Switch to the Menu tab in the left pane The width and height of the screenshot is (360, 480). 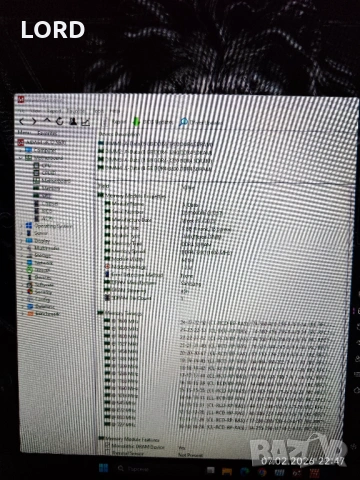coord(24,133)
